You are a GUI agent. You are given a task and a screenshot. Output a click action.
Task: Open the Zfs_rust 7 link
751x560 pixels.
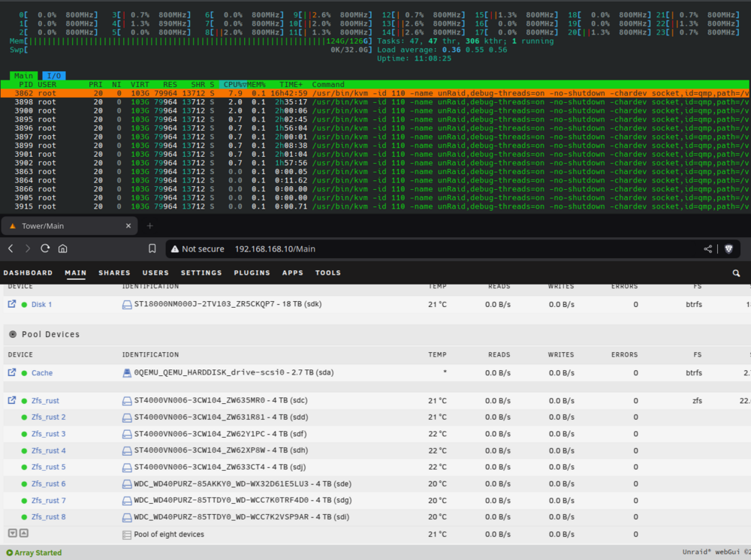[x=48, y=501]
